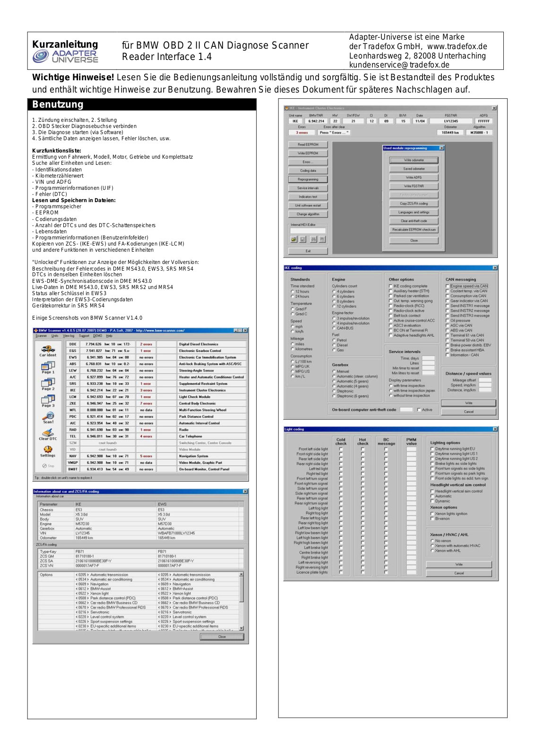Select the Page 3 sidebar icon
The image size is (535, 756).
click(48, 401)
